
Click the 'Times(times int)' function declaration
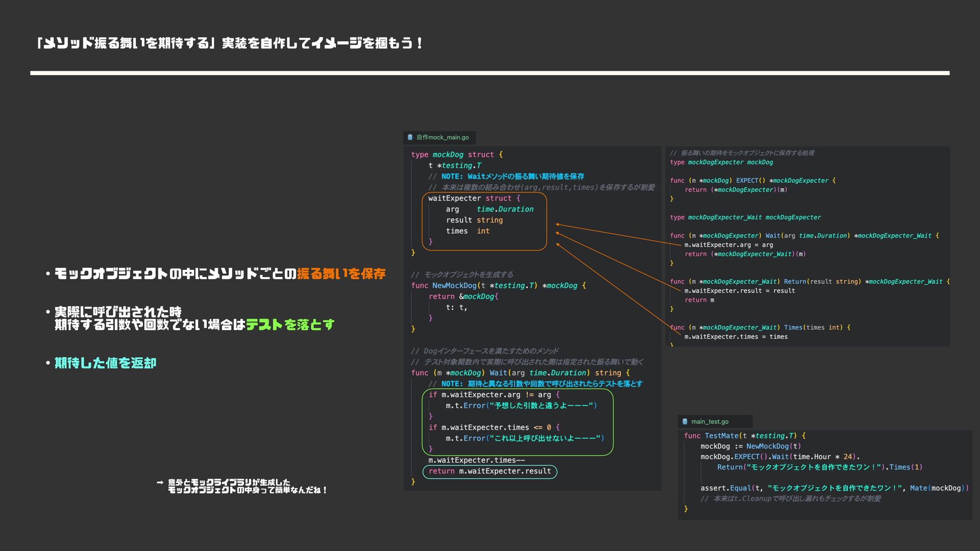[x=760, y=328]
